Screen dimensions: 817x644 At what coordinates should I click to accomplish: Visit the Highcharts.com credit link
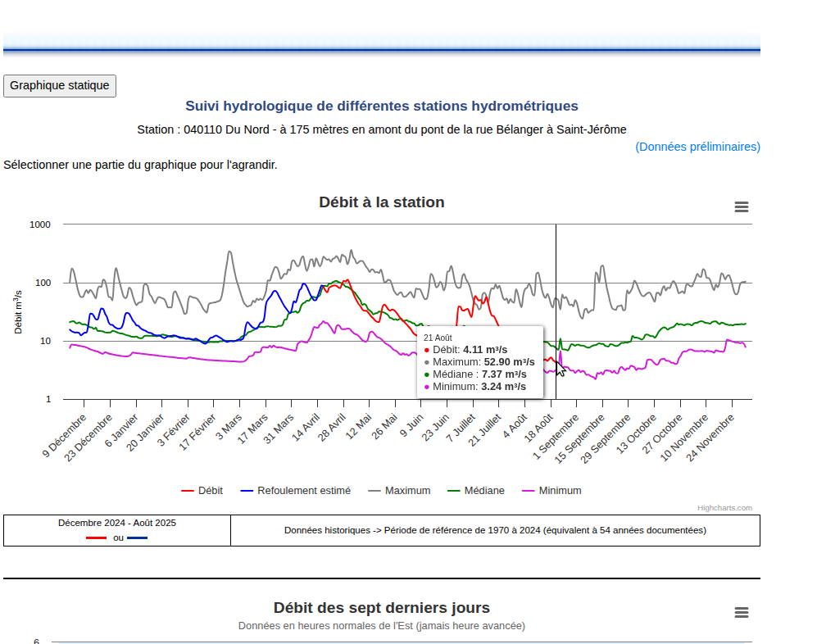(724, 508)
